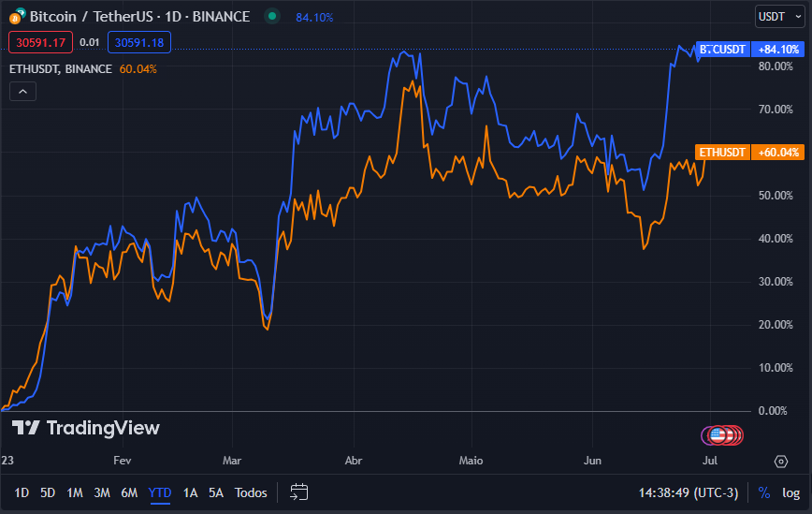Click the Maio date axis label
Viewport: 812px width, 514px height.
coord(471,461)
